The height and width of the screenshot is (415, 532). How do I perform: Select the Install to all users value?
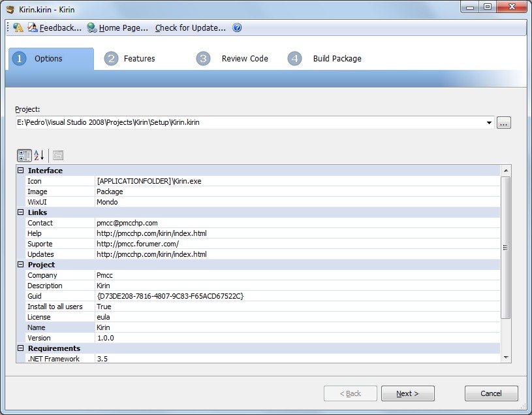[x=297, y=307]
